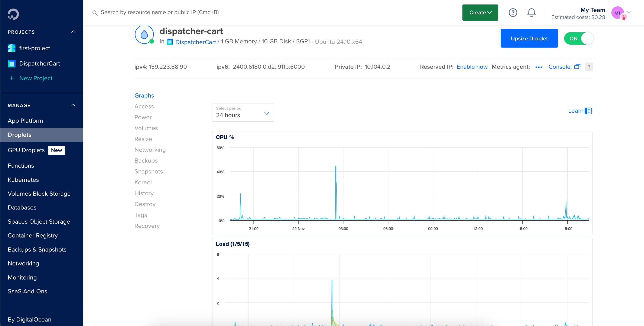Collapse the PROJECTS section chevron
Image resolution: width=644 pixels, height=326 pixels.
click(x=73, y=32)
